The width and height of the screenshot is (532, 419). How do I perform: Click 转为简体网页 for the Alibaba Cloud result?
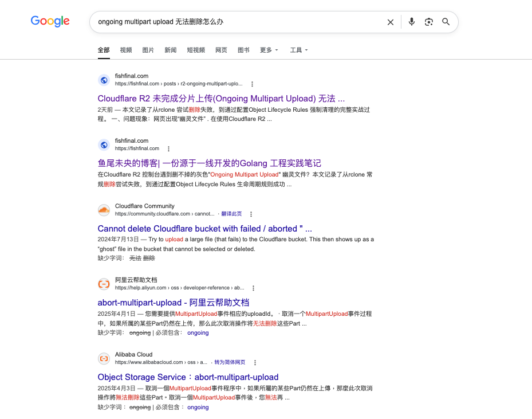(230, 362)
